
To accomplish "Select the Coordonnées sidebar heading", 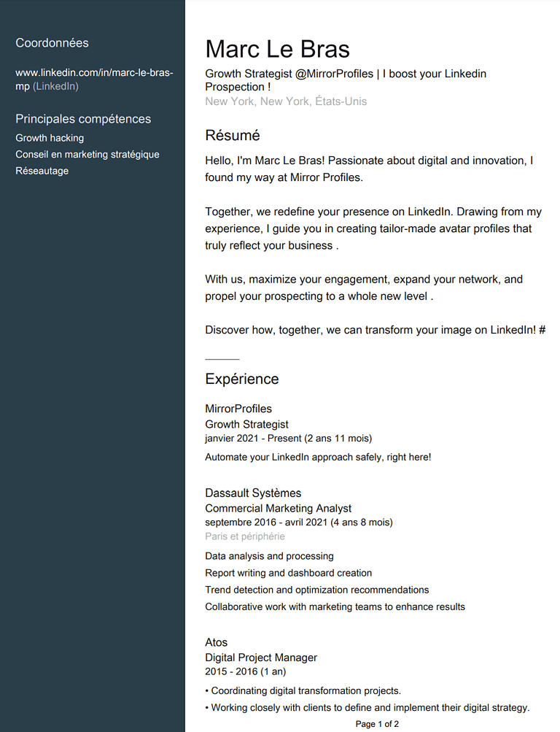I will pos(52,43).
